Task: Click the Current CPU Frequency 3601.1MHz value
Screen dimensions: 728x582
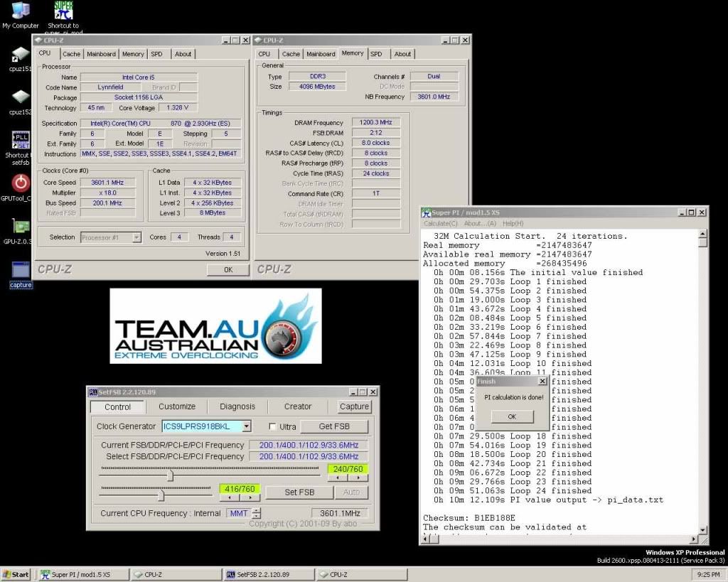Action: [x=340, y=513]
